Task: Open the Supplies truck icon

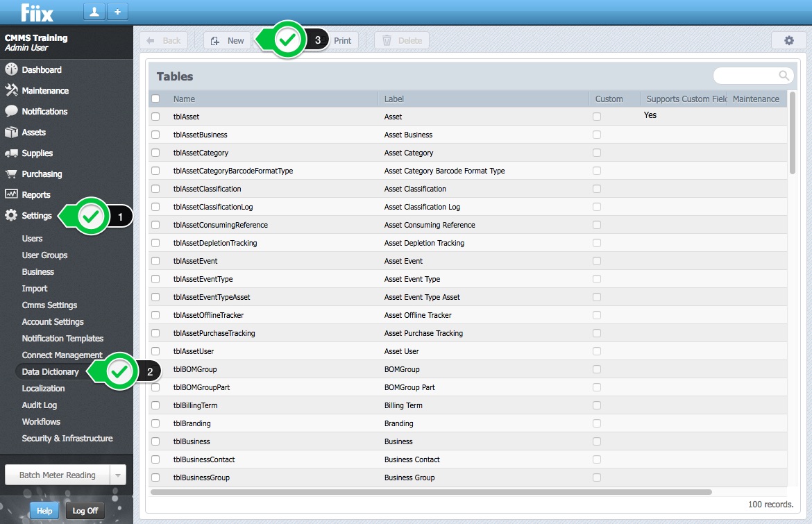Action: click(11, 153)
